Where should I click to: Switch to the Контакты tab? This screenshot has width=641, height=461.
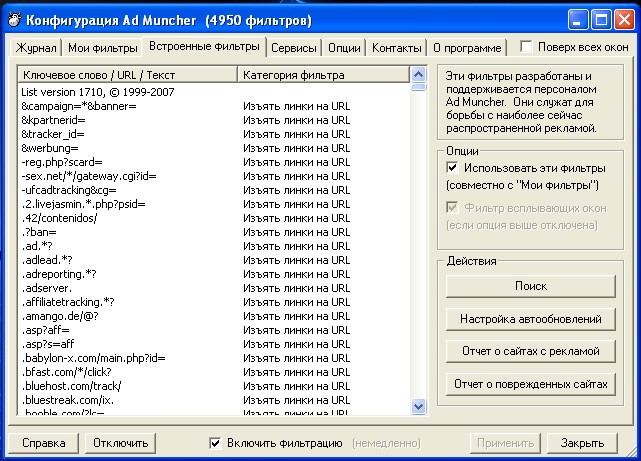tap(396, 48)
